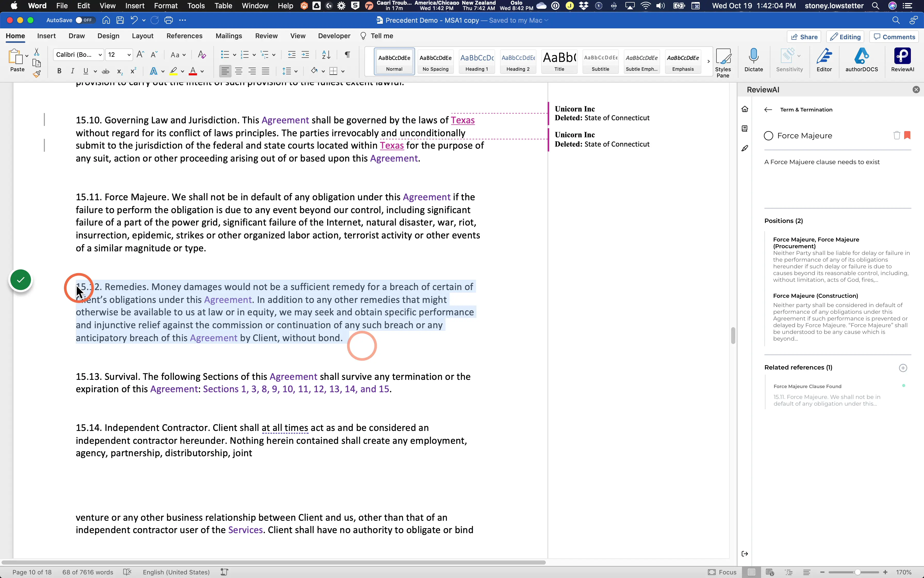Clear all formatting icon

coord(202,55)
